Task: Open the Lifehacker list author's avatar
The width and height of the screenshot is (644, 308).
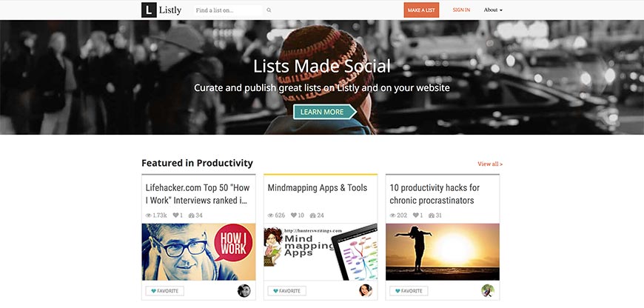Action: tap(244, 291)
